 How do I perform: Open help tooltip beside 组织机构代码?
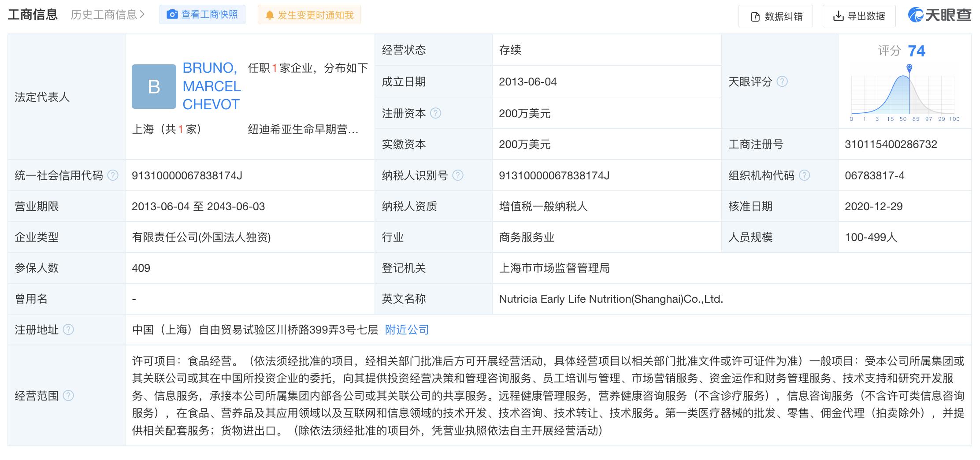coord(805,175)
